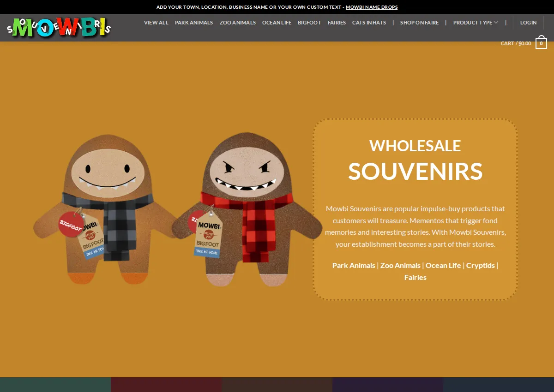
Task: Click the Zoo Animals link in the banner box
Action: pos(400,265)
